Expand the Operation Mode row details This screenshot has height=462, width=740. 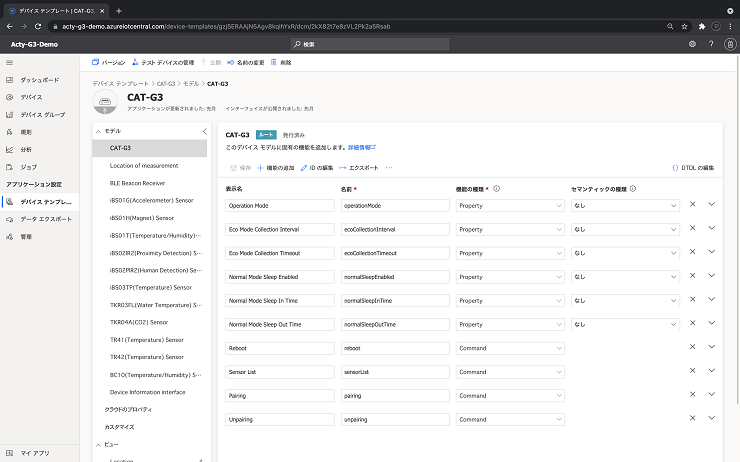(712, 204)
